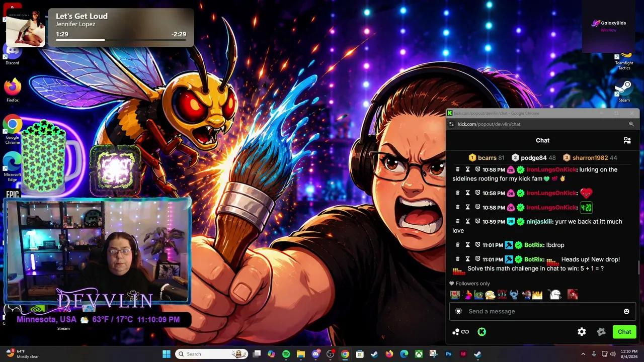Insert the DEV GANG emote
This screenshot has width=644, height=362.
pos(502,295)
